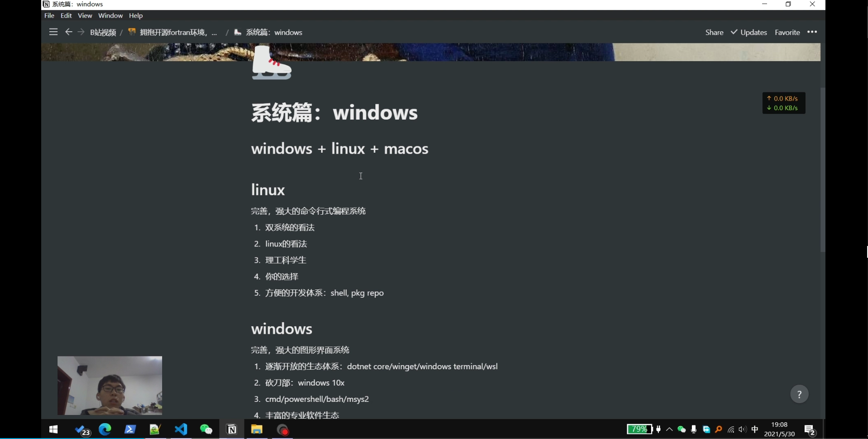The width and height of the screenshot is (868, 439).
Task: Click list item 双系统的看法
Action: [290, 227]
